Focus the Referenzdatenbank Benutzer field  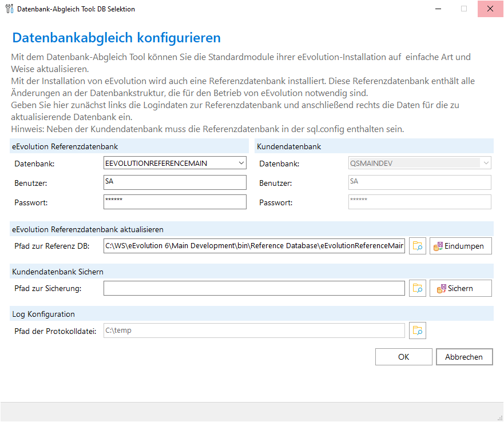[174, 182]
